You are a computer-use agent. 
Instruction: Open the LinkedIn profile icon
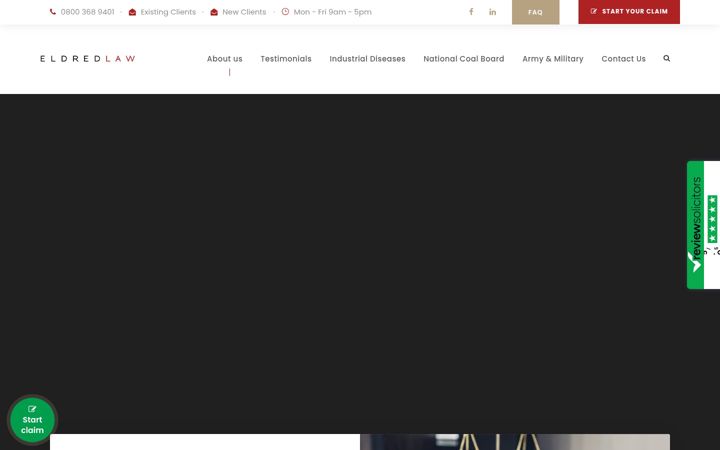(x=493, y=12)
